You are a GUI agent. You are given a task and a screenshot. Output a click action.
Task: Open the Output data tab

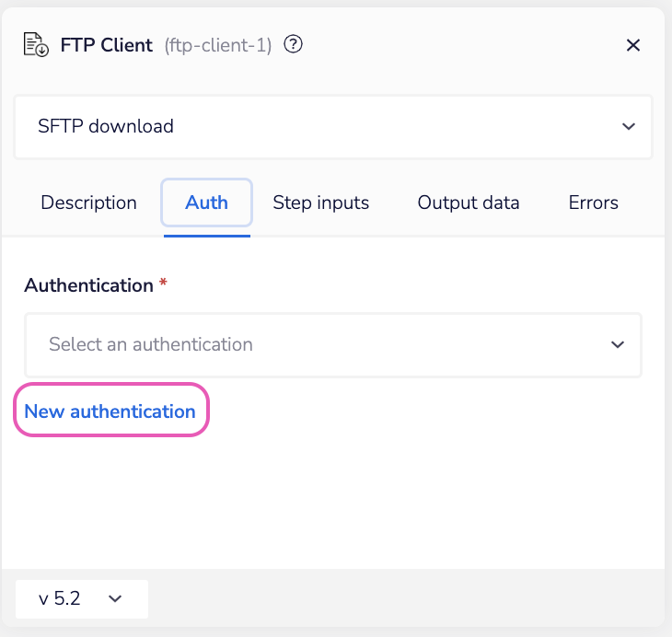tap(469, 203)
